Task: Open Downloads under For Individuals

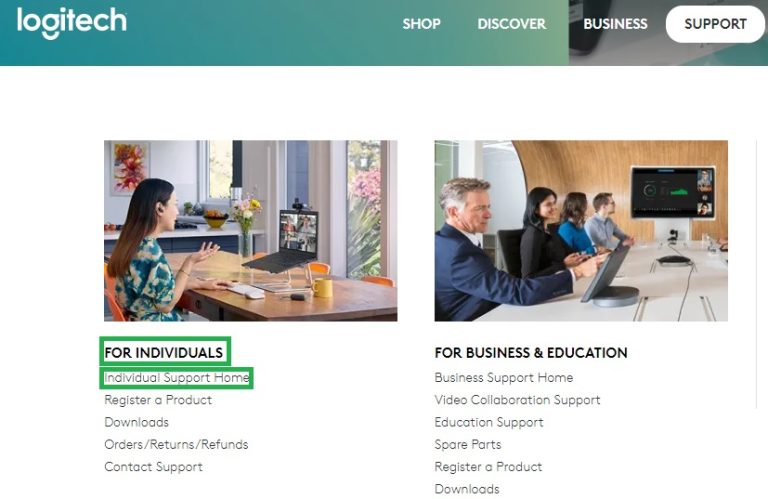Action: point(137,422)
